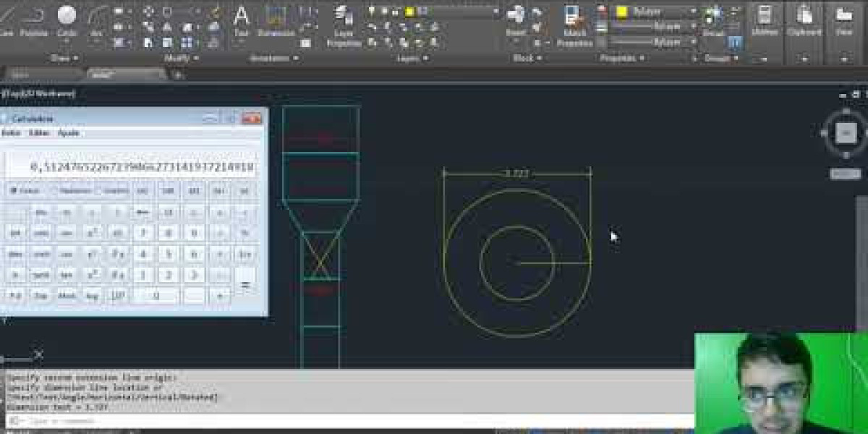This screenshot has width=868, height=434.
Task: Open Layer Properties manager
Action: (x=344, y=26)
